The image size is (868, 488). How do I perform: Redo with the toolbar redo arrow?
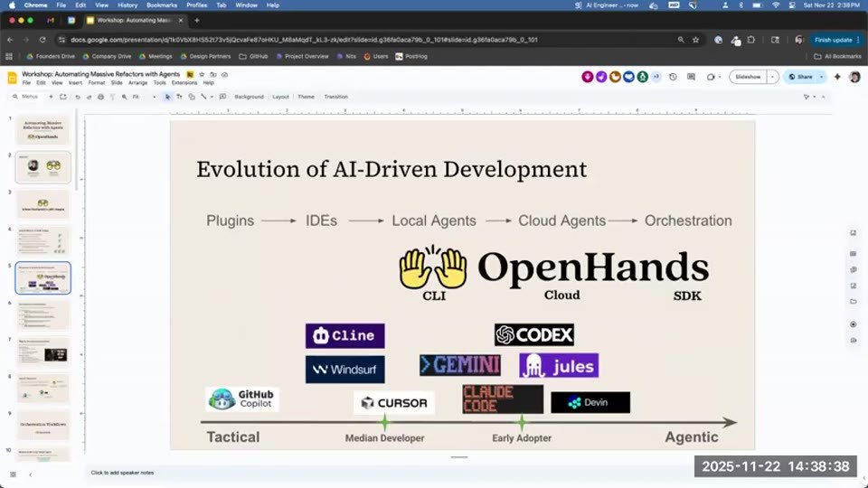[x=90, y=97]
